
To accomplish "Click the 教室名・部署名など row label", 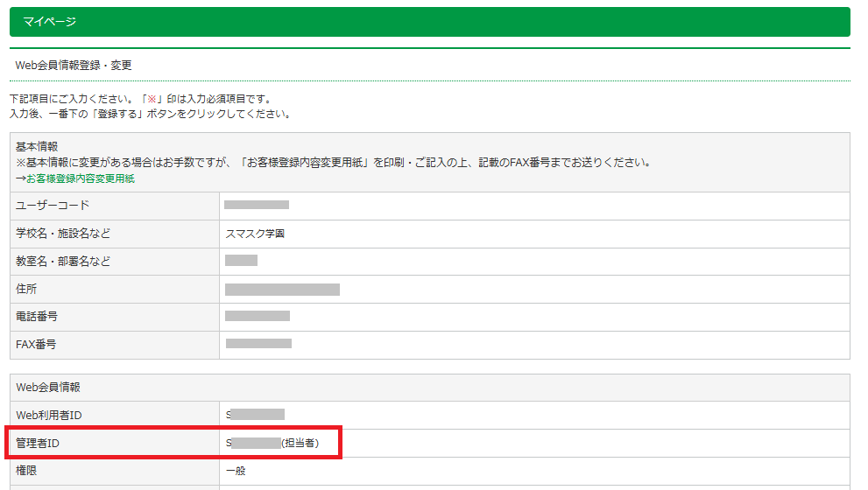I will (x=63, y=262).
